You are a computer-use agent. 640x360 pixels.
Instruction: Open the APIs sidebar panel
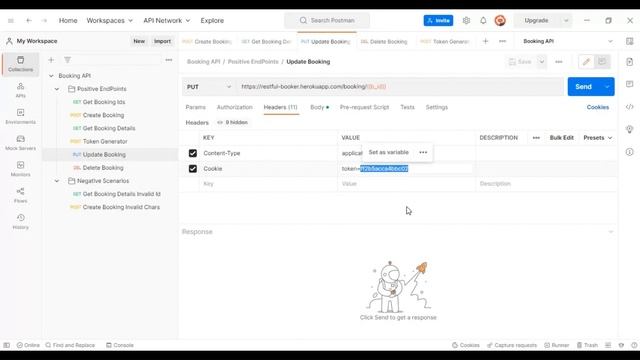20,90
